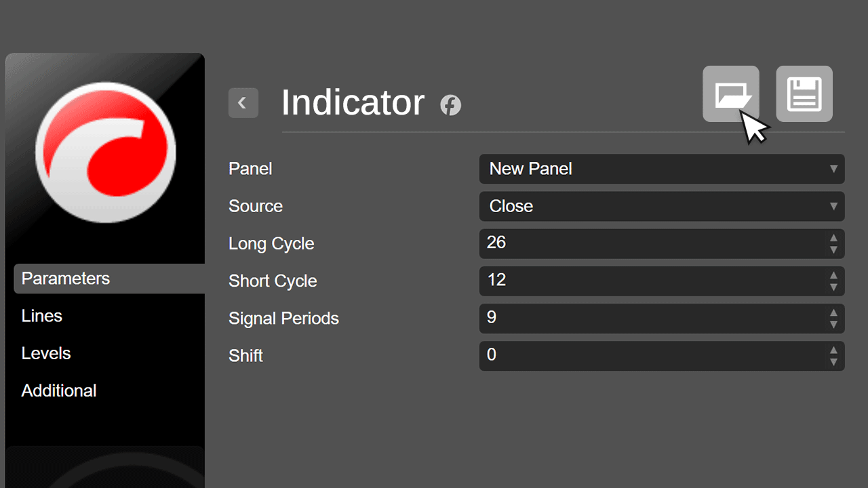Click the save floppy disk icon

click(x=804, y=94)
